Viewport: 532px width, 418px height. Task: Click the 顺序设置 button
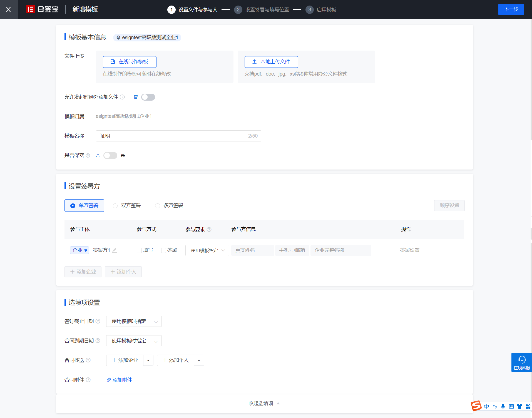point(449,206)
